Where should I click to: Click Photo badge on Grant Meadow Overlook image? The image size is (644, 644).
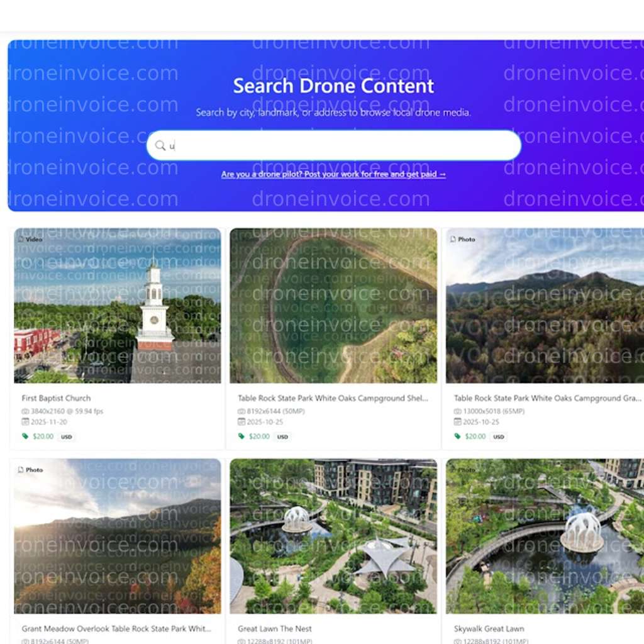[30, 470]
